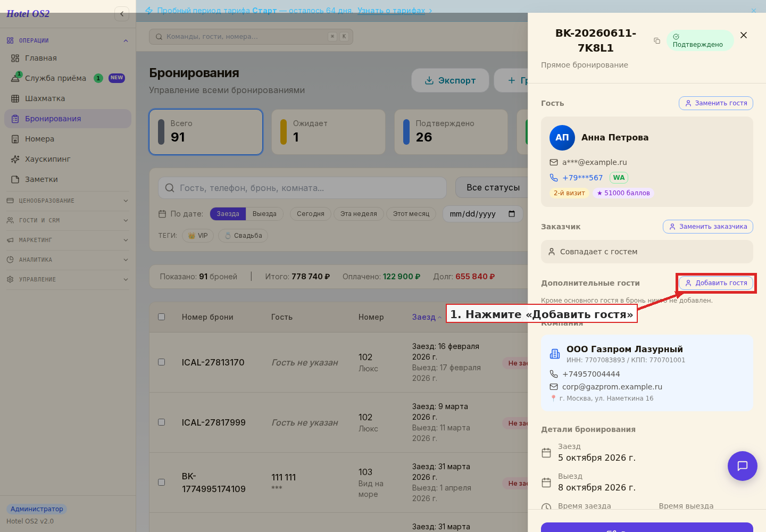
Task: Tick the checkbox for booking ICAL-27817999
Action: 162,422
